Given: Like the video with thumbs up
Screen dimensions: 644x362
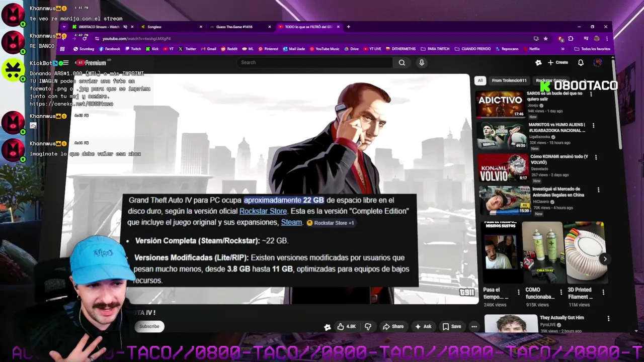Looking at the screenshot, I should [x=346, y=326].
